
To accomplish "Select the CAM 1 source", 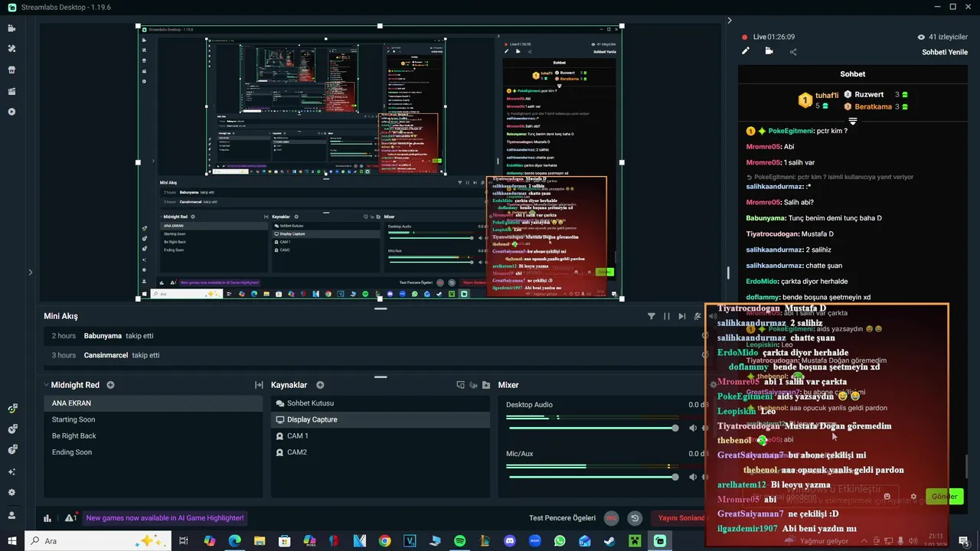I will (381, 435).
